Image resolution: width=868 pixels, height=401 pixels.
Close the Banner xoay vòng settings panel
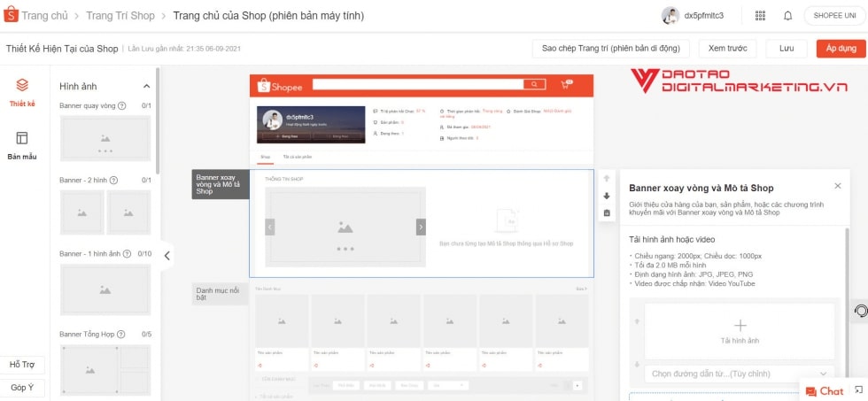click(x=838, y=186)
